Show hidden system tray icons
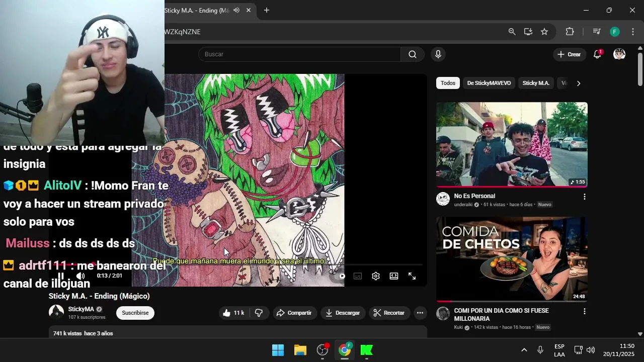The height and width of the screenshot is (362, 644). click(x=524, y=350)
